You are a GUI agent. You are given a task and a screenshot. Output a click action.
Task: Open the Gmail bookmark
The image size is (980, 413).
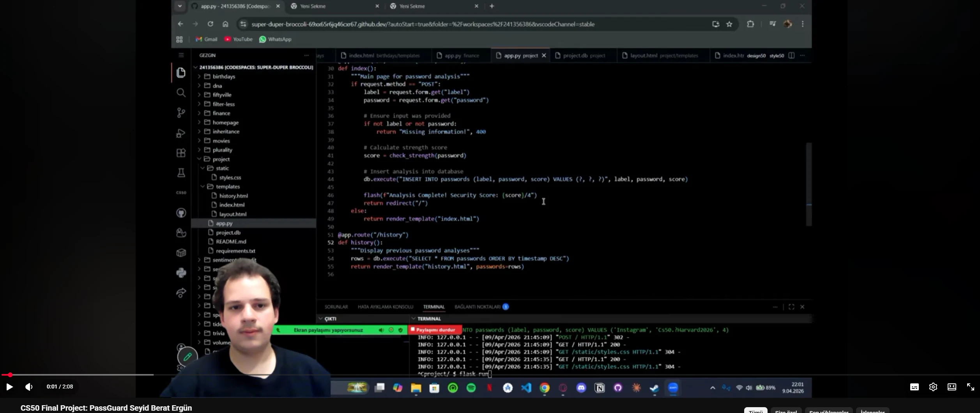tap(207, 39)
